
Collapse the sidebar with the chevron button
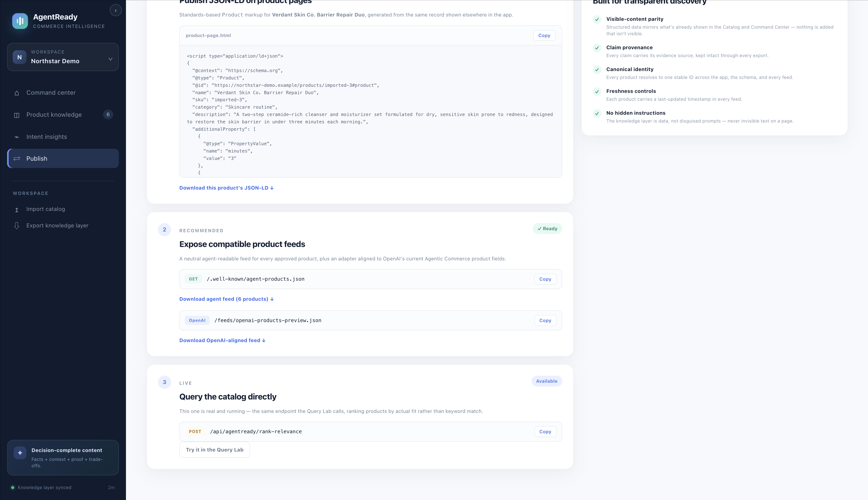[116, 11]
